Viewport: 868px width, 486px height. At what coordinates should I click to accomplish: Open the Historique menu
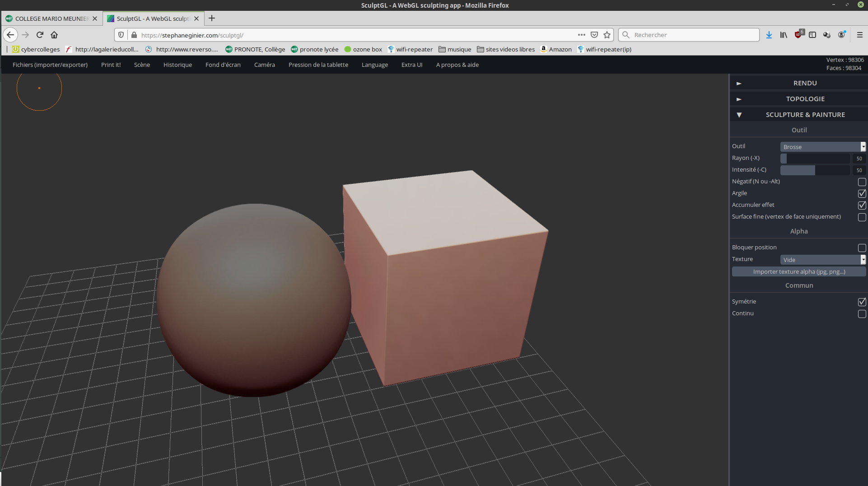(177, 65)
